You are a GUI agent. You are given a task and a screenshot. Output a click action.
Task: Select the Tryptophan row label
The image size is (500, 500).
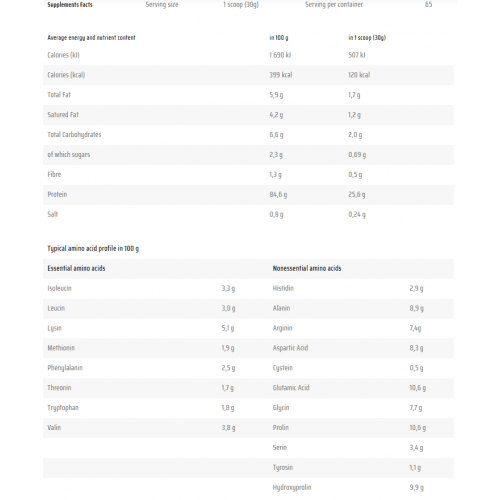[63, 408]
